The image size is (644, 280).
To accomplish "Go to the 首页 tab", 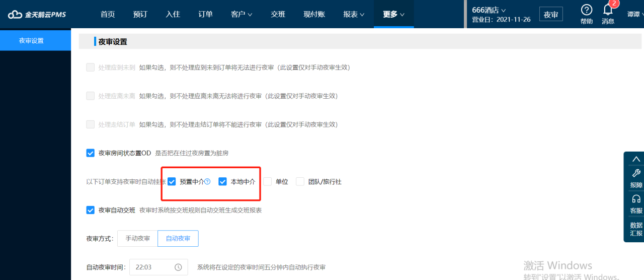I will point(108,14).
